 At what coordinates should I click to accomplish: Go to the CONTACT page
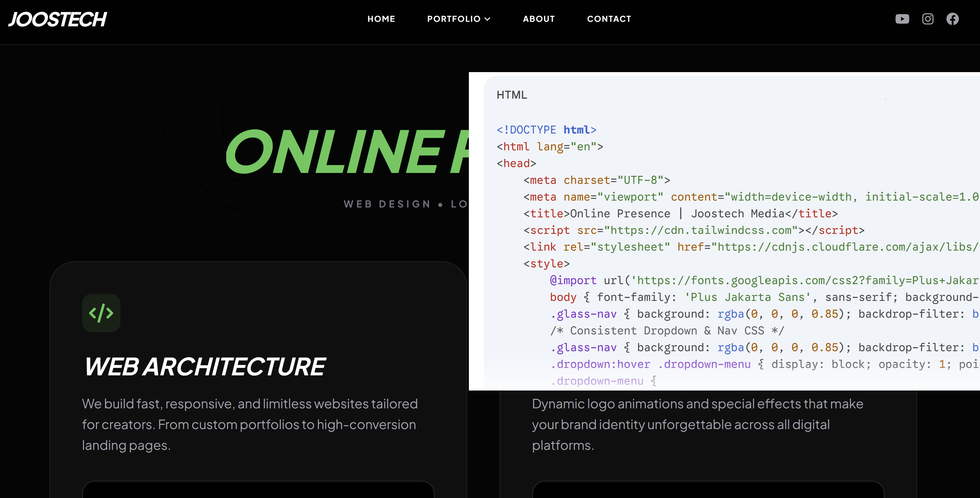(609, 19)
